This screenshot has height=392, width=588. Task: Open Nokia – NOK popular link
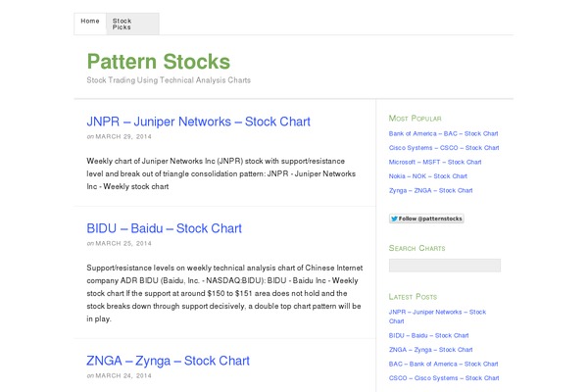pos(427,175)
